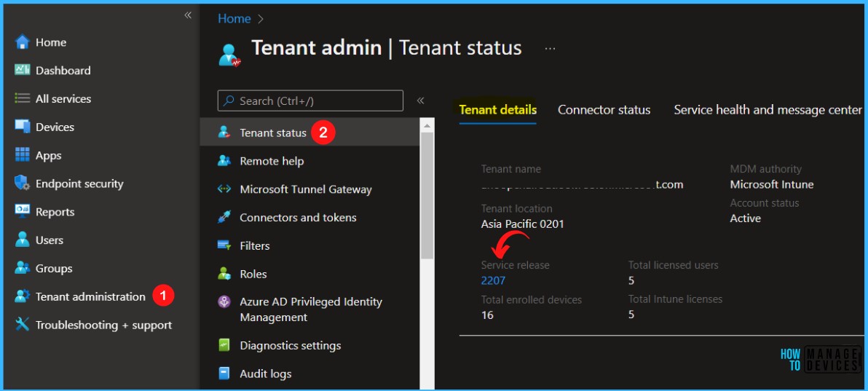Select the Service release label
This screenshot has height=391, width=868.
[x=516, y=265]
